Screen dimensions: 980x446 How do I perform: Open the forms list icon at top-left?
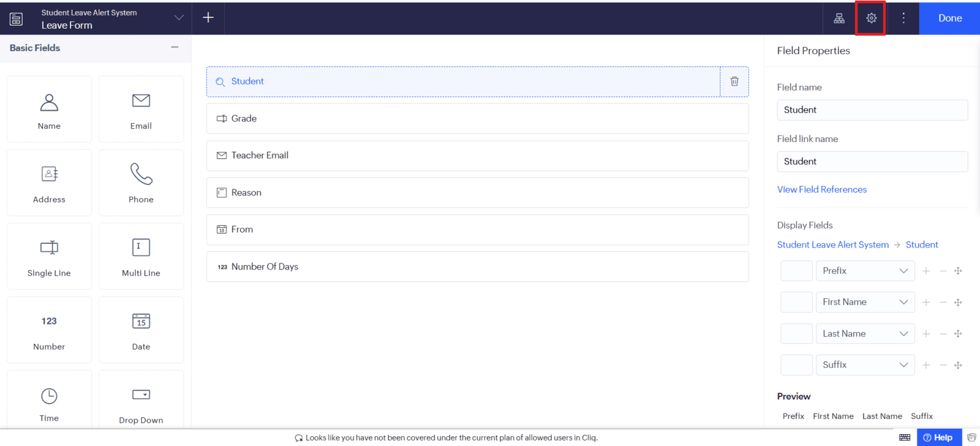[17, 19]
